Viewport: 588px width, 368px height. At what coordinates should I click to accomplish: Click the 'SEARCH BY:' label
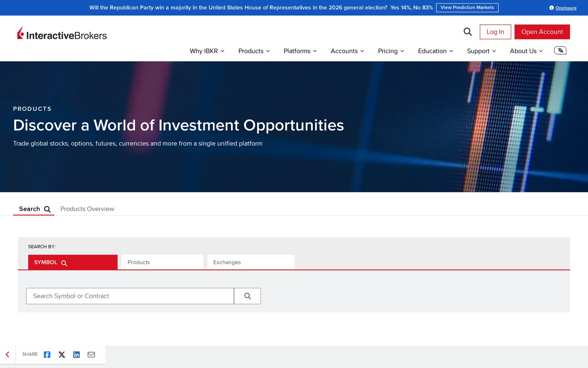(42, 247)
